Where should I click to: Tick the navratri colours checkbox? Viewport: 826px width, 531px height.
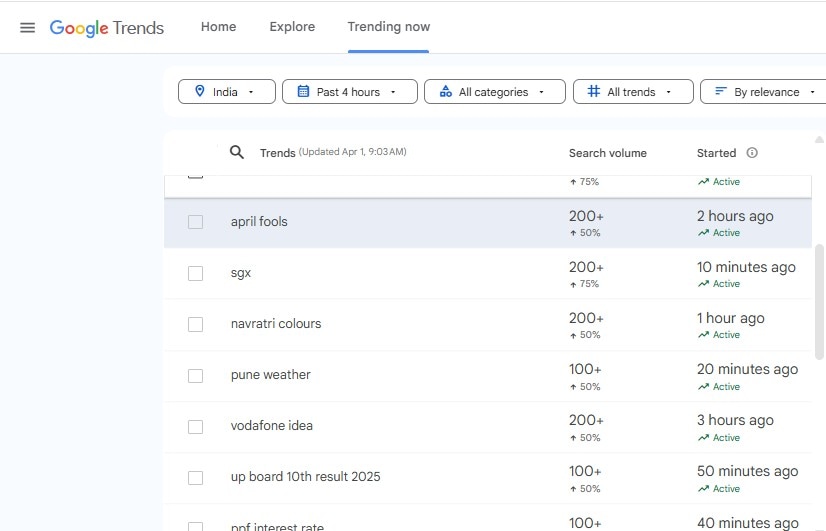tap(195, 324)
